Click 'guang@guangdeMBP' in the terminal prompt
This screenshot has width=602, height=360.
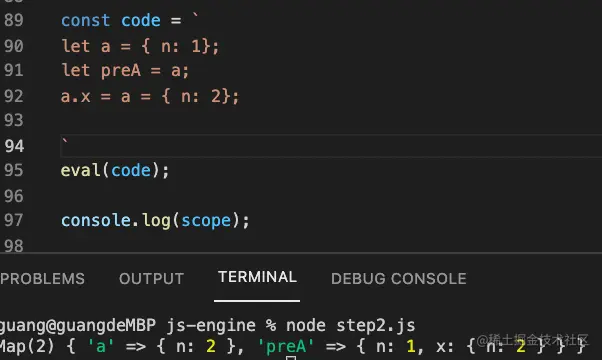pos(78,326)
